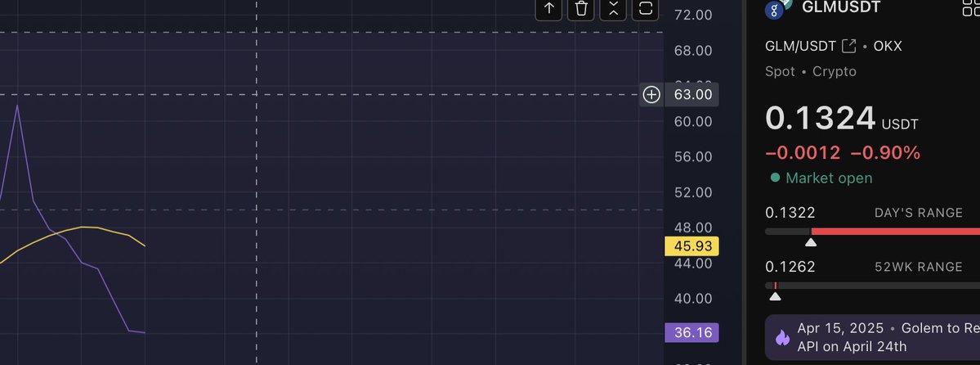Delete the pane using the trash icon
This screenshot has width=980, height=365.
click(581, 8)
